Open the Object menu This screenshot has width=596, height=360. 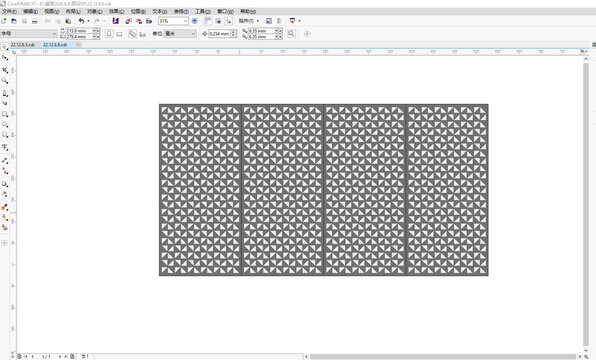pos(95,12)
